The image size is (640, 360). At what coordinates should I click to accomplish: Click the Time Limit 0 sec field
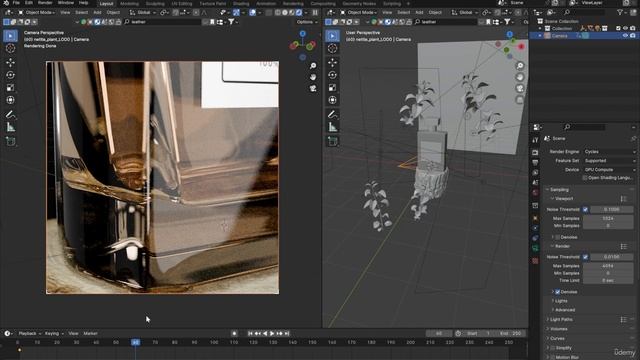[608, 281]
